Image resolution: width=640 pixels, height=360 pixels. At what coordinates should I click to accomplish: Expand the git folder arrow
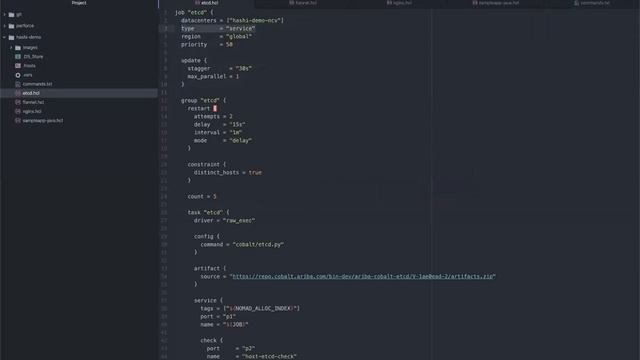point(4,15)
